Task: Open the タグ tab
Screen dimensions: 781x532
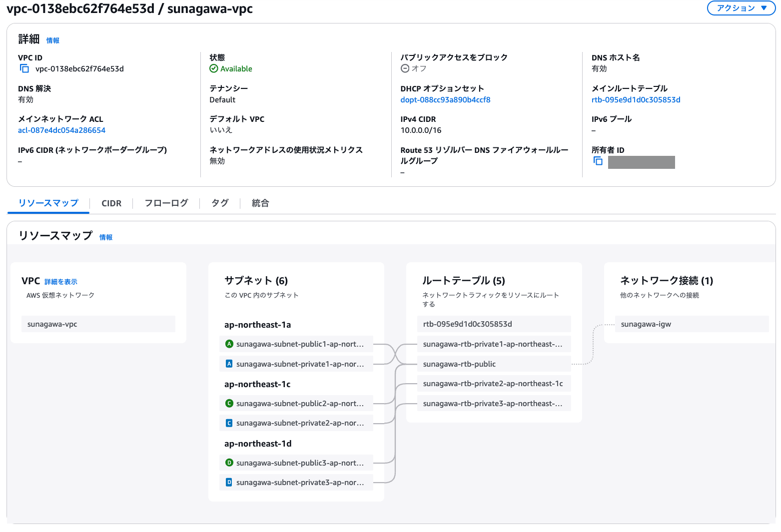Action: pos(220,203)
